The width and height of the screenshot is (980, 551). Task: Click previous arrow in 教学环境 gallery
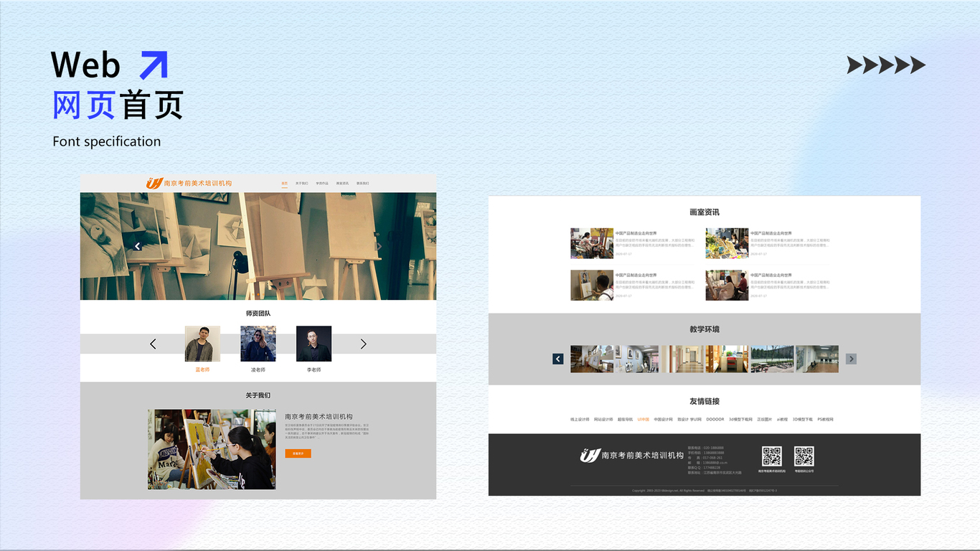(x=557, y=359)
